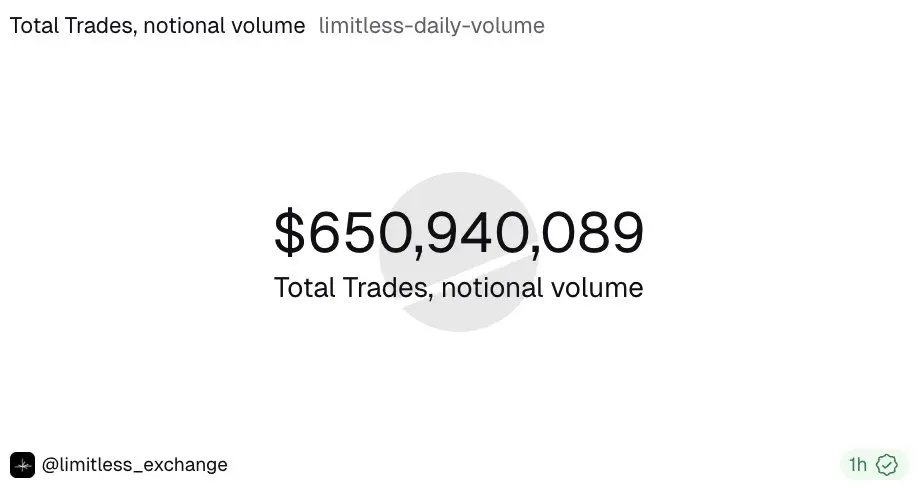Click the 1h last-updated time label

click(858, 465)
